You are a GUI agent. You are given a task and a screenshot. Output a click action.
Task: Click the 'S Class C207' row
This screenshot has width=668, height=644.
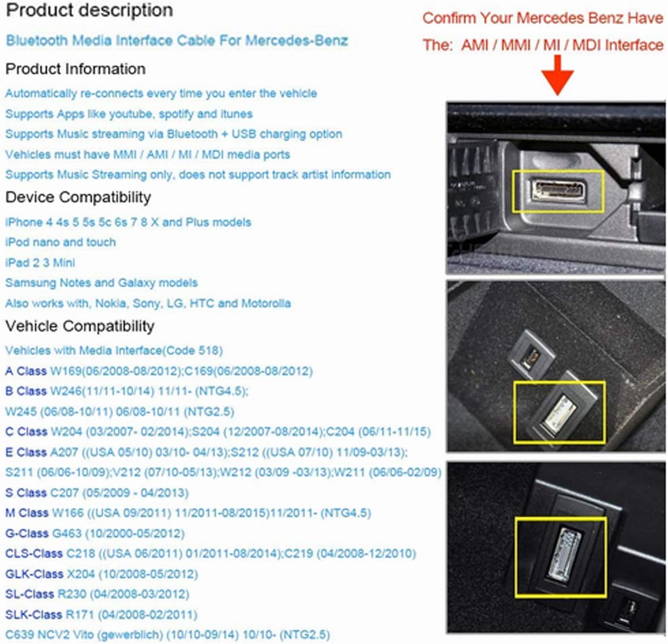97,493
